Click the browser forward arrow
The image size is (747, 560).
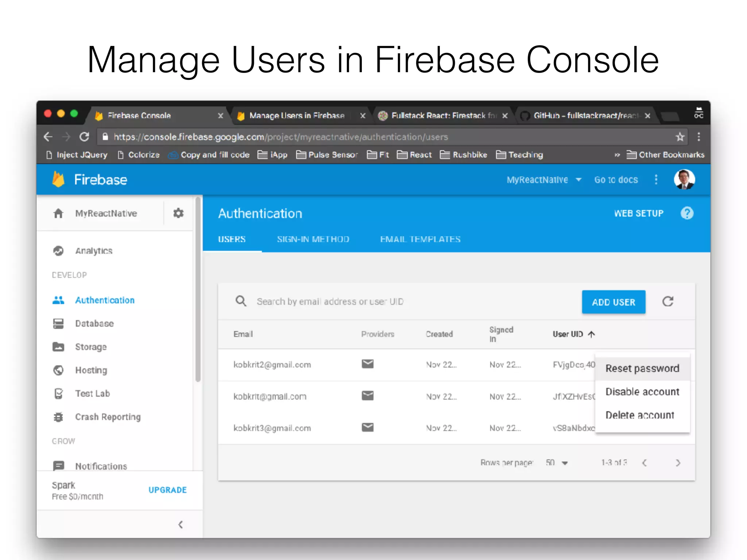[x=66, y=137]
